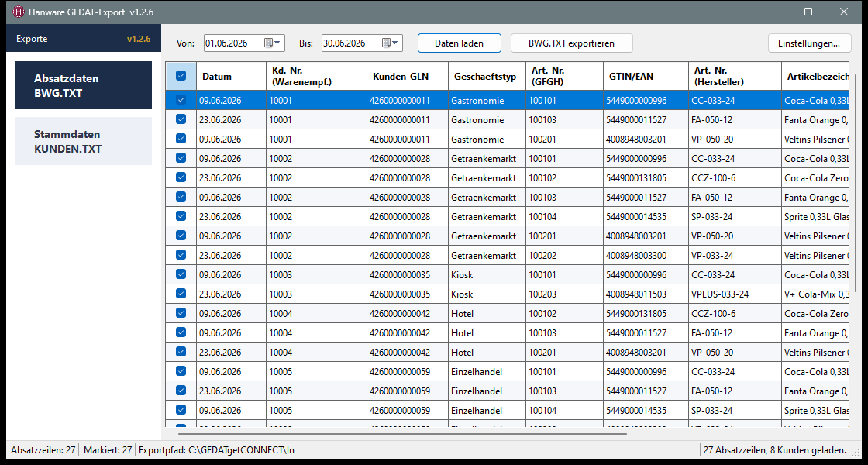Click Exporte sidebar header label
Viewport: 868px width, 465px height.
point(32,39)
